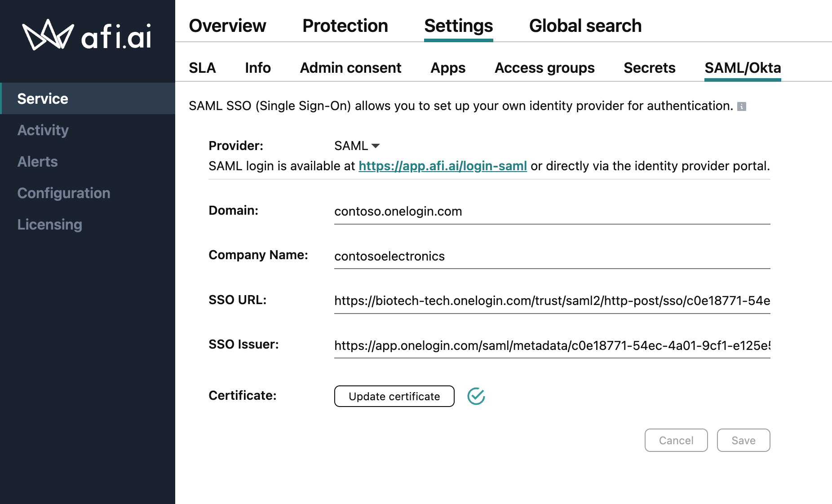This screenshot has height=504, width=832.
Task: Click the info icon after SAML SSO description
Action: [x=742, y=106]
